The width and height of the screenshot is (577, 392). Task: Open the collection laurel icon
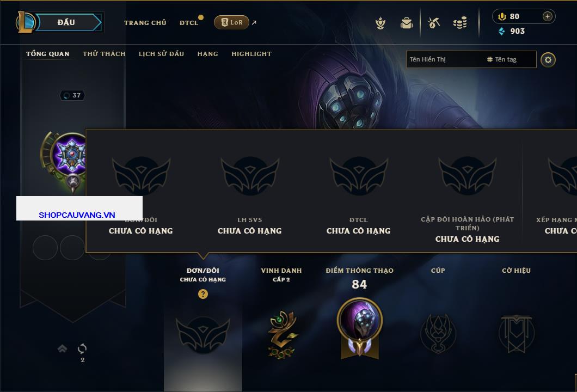[380, 23]
